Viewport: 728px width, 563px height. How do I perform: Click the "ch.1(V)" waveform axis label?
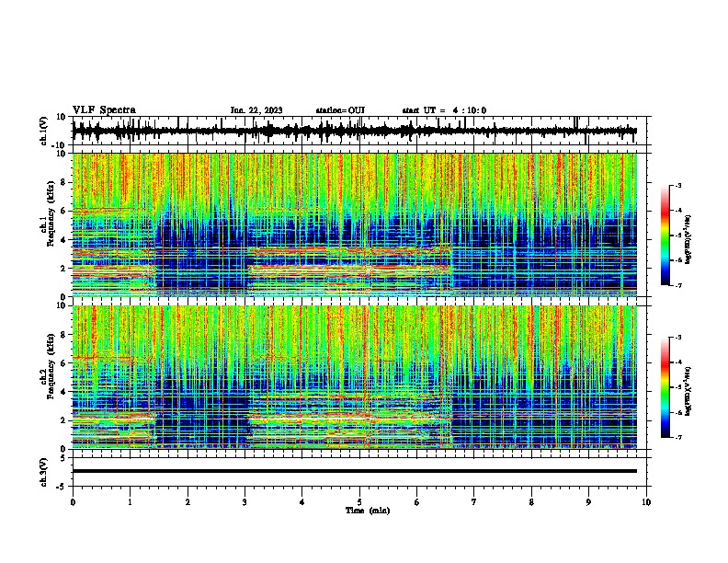(x=44, y=131)
